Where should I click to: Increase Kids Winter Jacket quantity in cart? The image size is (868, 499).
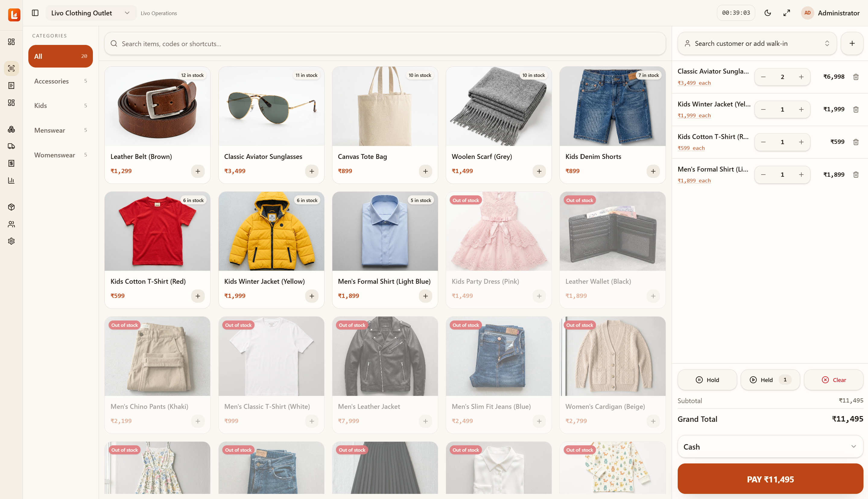[x=801, y=109]
